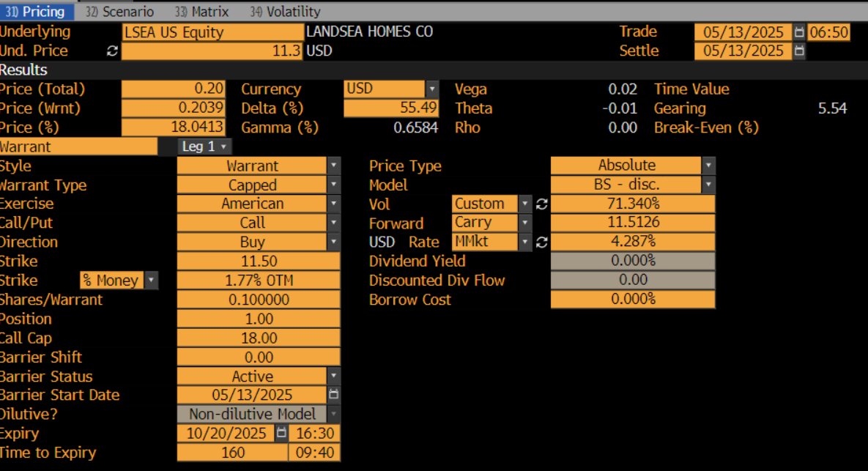The image size is (868, 471).
Task: Refresh the Vol custom value
Action: [541, 204]
